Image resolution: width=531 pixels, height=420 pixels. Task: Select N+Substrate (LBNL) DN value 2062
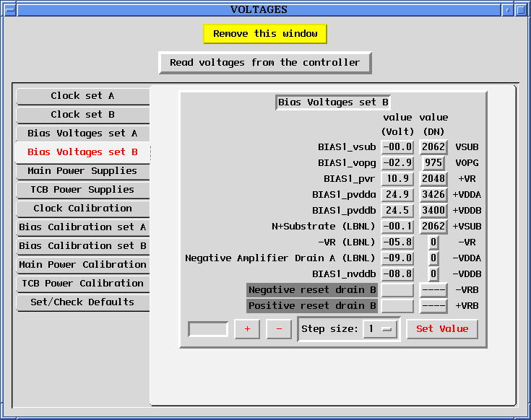pyautogui.click(x=433, y=227)
